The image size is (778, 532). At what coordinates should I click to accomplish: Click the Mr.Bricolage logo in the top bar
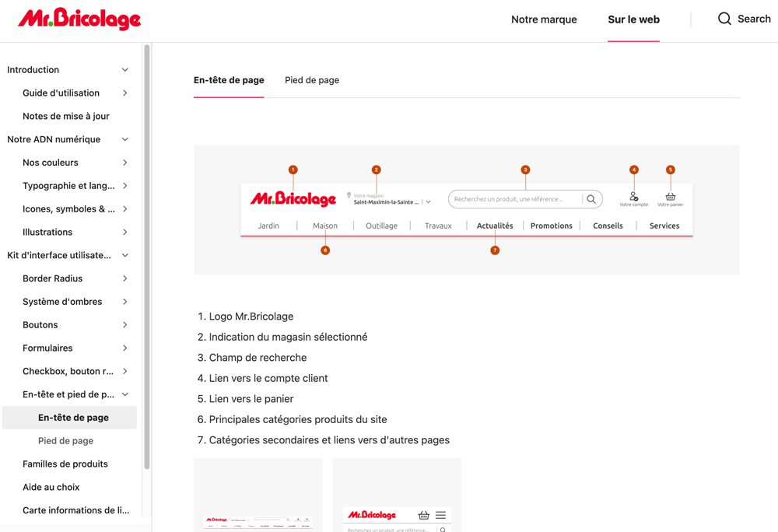79,19
